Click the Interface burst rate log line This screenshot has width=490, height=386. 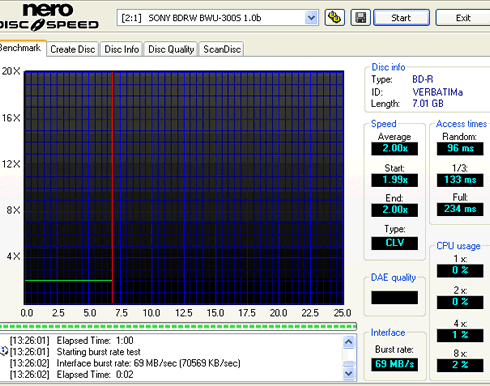click(x=148, y=363)
